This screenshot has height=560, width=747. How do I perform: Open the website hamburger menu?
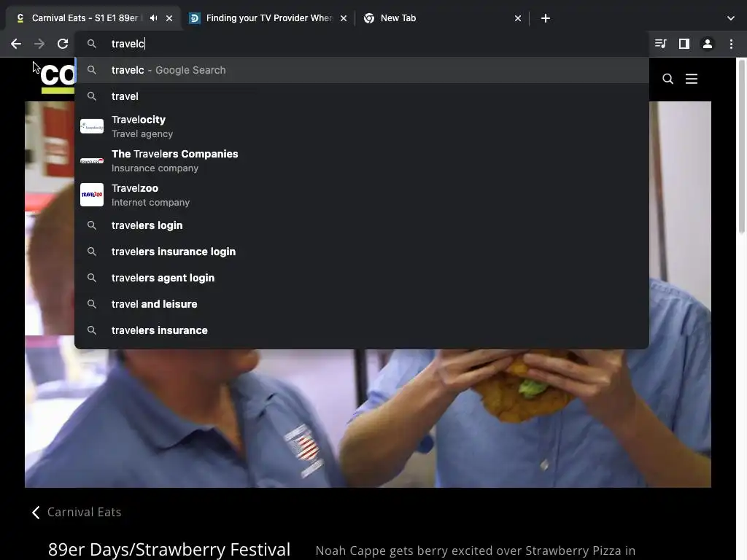point(692,79)
